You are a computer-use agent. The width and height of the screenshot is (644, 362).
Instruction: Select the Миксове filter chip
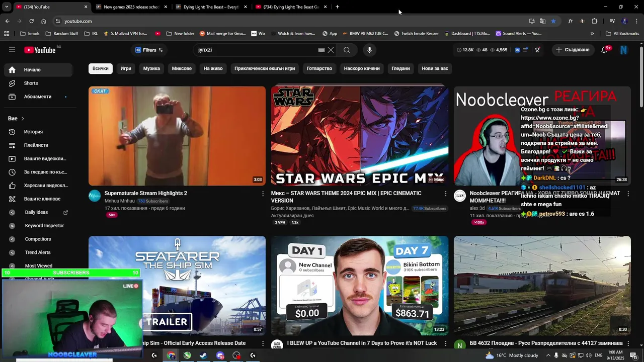[x=182, y=68]
